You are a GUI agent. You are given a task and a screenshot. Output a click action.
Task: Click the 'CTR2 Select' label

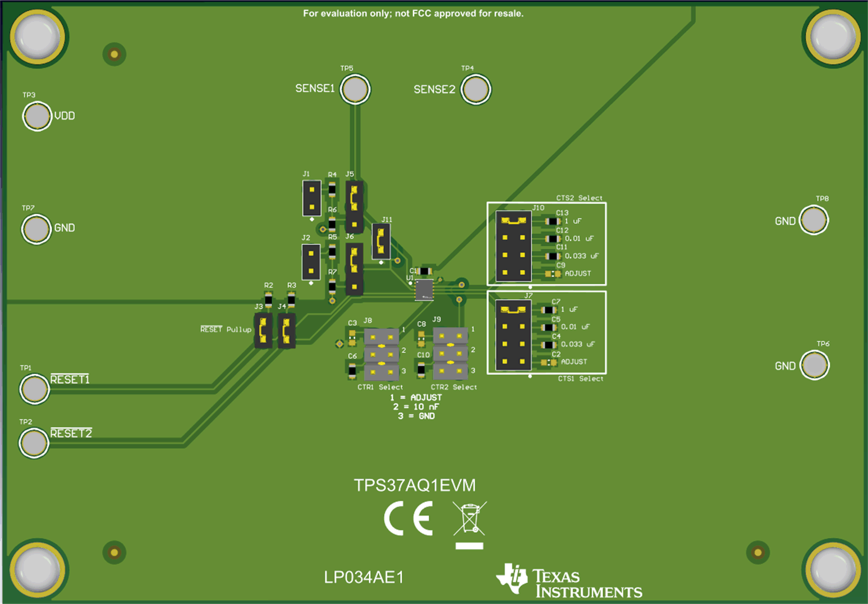pyautogui.click(x=453, y=387)
